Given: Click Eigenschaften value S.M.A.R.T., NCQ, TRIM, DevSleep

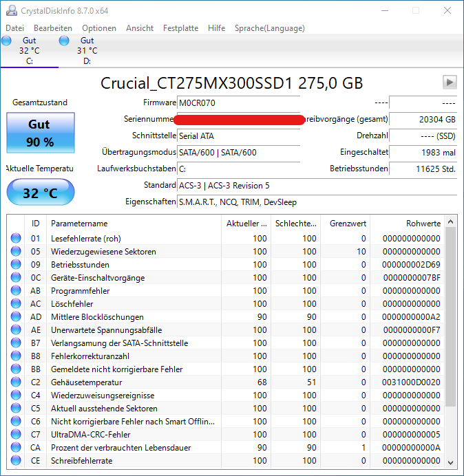Looking at the screenshot, I should click(x=317, y=202).
